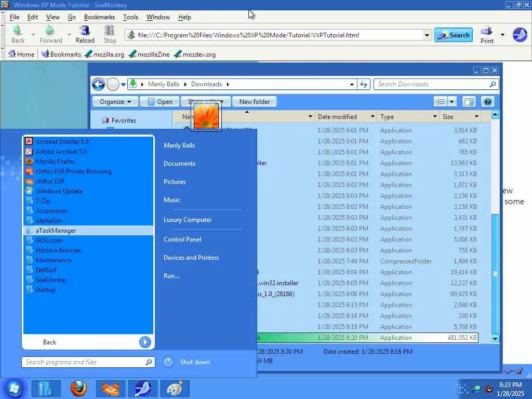Open the Date modified column dropdown
Image resolution: width=532 pixels, height=399 pixels.
click(x=373, y=117)
